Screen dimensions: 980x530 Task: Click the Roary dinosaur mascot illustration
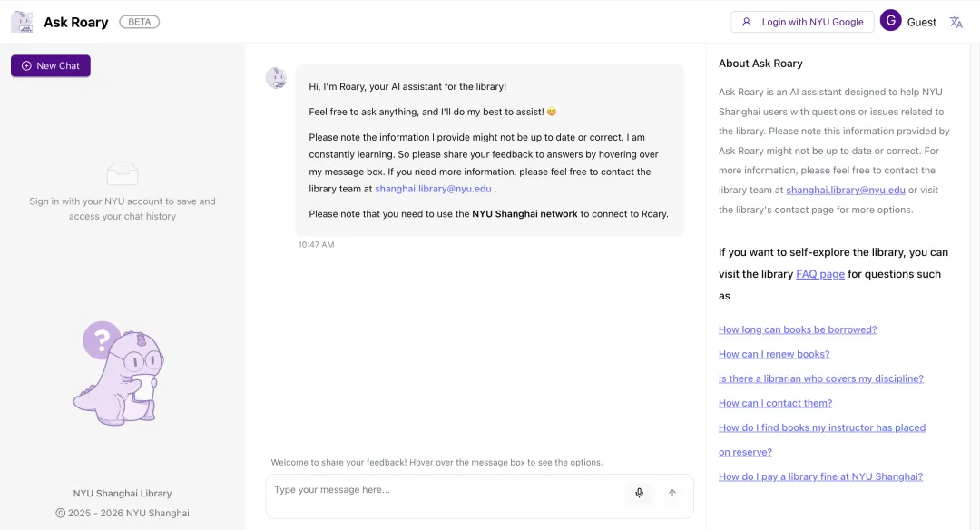coord(122,372)
